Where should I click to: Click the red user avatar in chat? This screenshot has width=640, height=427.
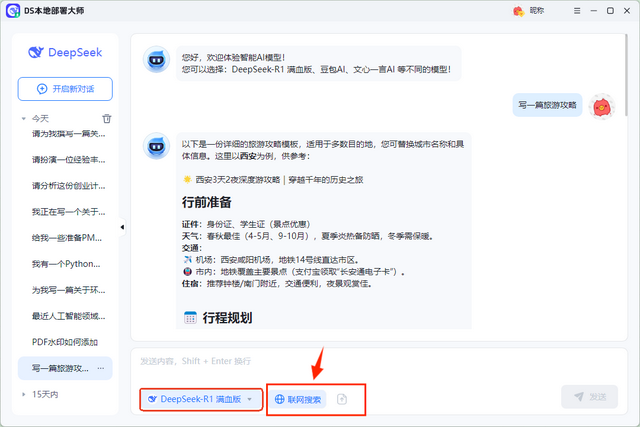602,107
